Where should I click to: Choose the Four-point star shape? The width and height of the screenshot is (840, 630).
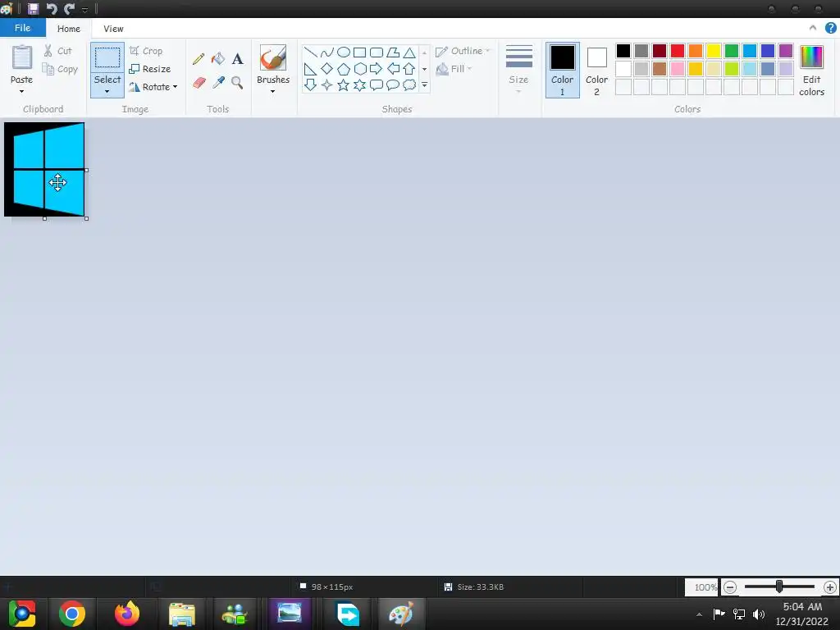pyautogui.click(x=326, y=84)
